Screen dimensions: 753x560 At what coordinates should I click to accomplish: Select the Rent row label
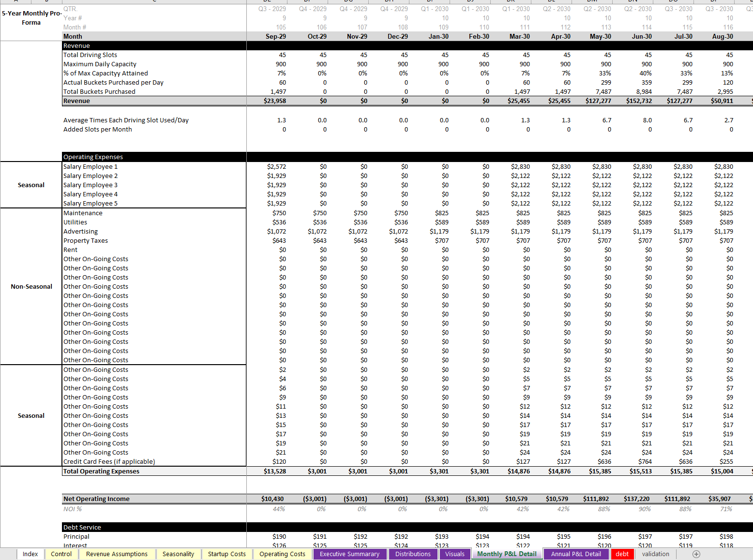[70, 250]
